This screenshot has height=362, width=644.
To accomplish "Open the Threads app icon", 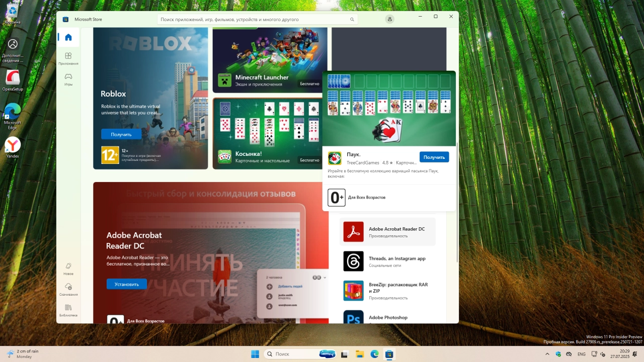I will tap(353, 261).
